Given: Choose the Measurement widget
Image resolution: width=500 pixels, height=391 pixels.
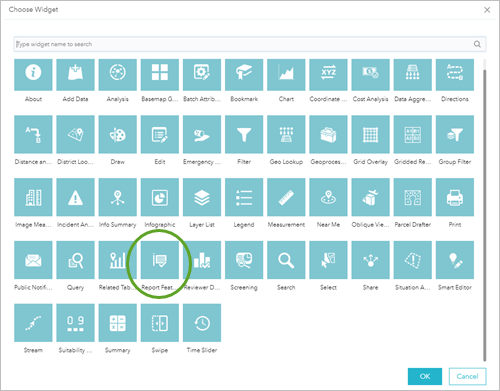Looking at the screenshot, I should click(x=286, y=197).
